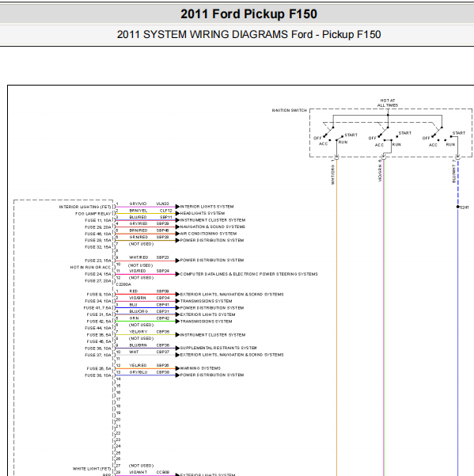Screen dimensions: 474x476
Task: Select FUSE 44, 10A label
Action: (x=98, y=328)
